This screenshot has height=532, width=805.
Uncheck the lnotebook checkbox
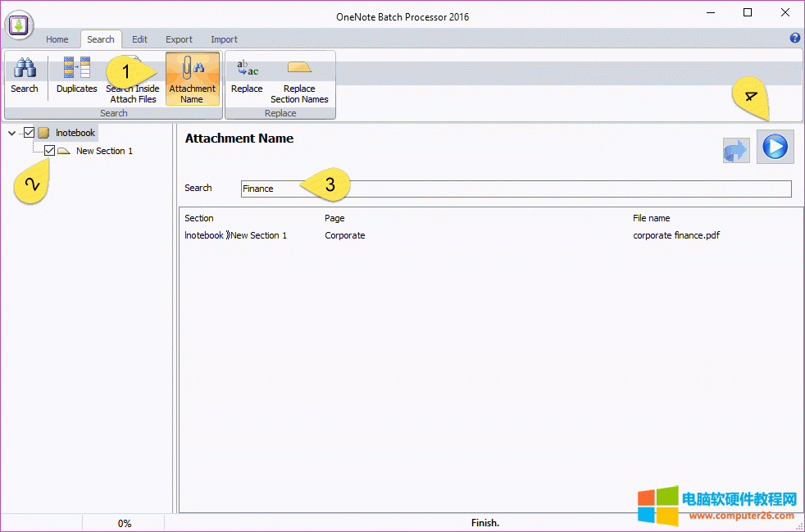(30, 133)
